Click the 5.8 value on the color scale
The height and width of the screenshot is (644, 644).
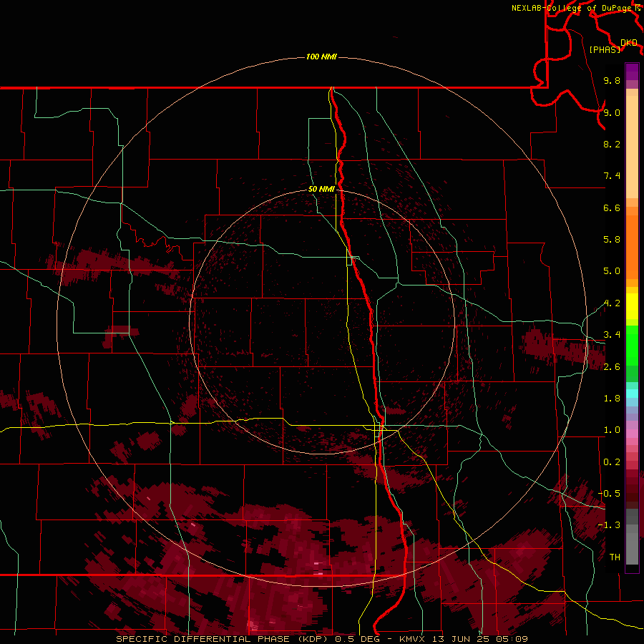[612, 240]
